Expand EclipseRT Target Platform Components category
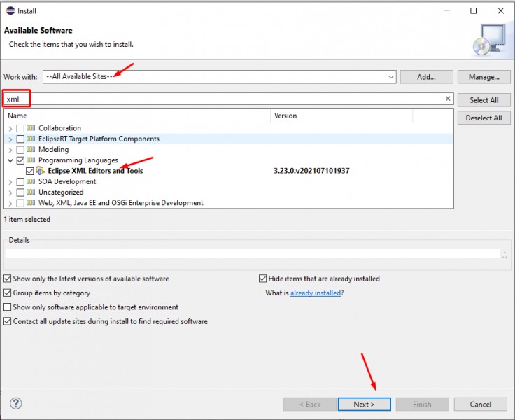Viewport: 515px width, 420px height. pos(10,139)
